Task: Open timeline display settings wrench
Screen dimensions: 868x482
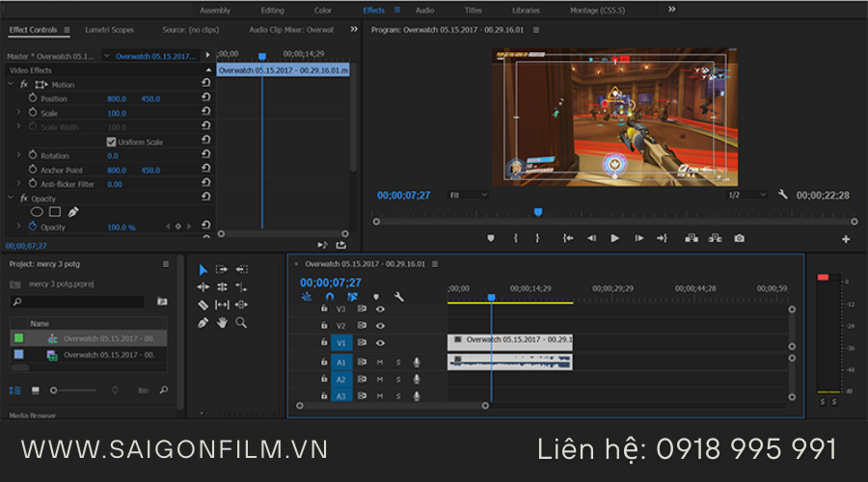Action: (x=398, y=297)
